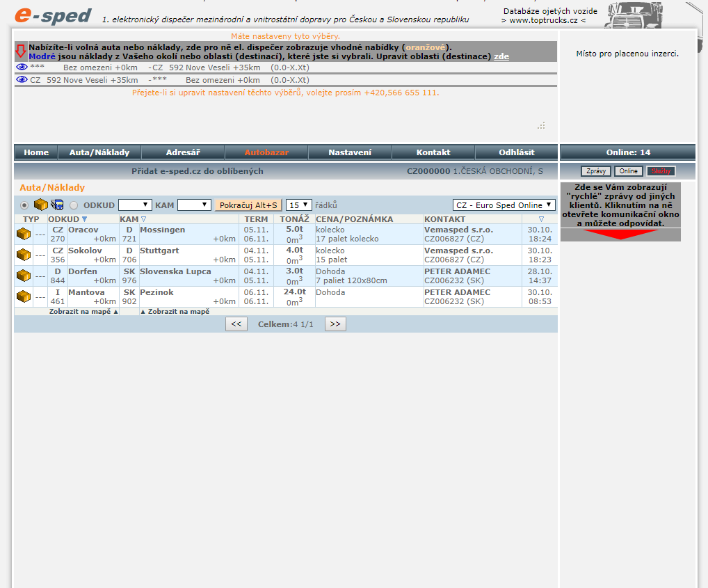
Task: Open the CZ - Euro Sped Online dropdown
Action: 504,205
